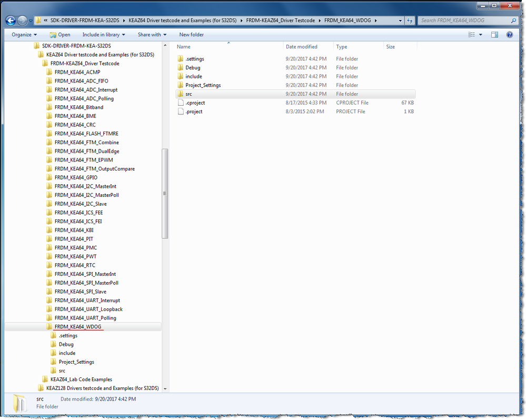Refresh the current folder view

pyautogui.click(x=410, y=20)
